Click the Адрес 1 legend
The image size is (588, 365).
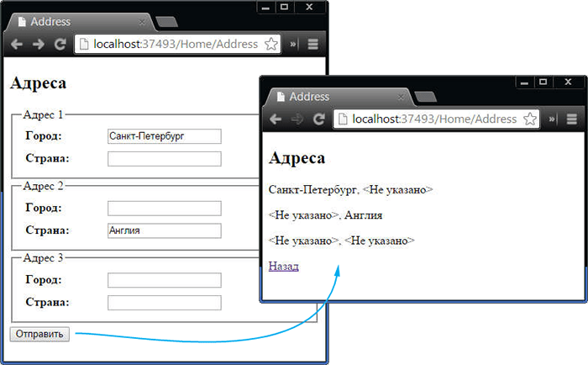(43, 114)
